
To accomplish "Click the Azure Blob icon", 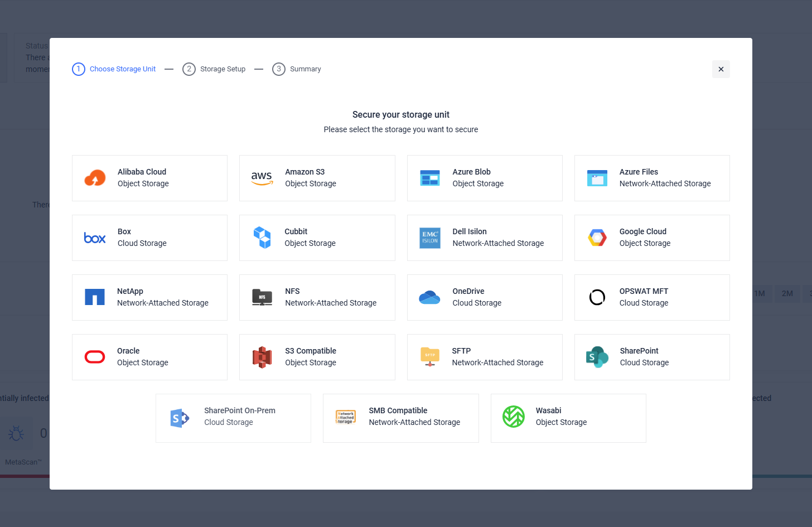I will (430, 178).
